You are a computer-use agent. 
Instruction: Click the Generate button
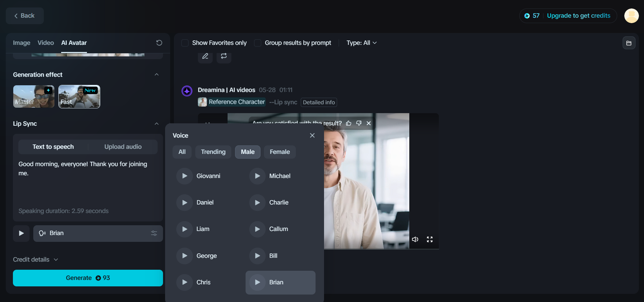point(88,278)
